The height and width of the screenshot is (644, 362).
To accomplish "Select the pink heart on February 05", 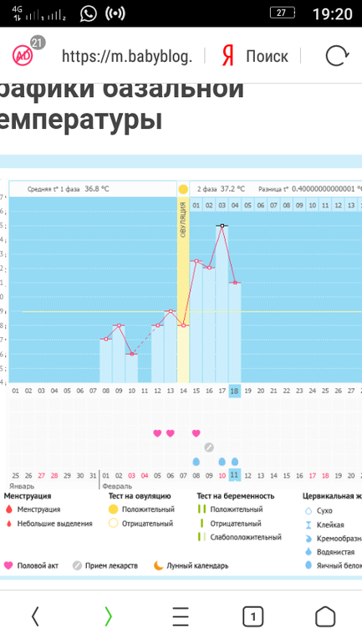I will [x=157, y=433].
